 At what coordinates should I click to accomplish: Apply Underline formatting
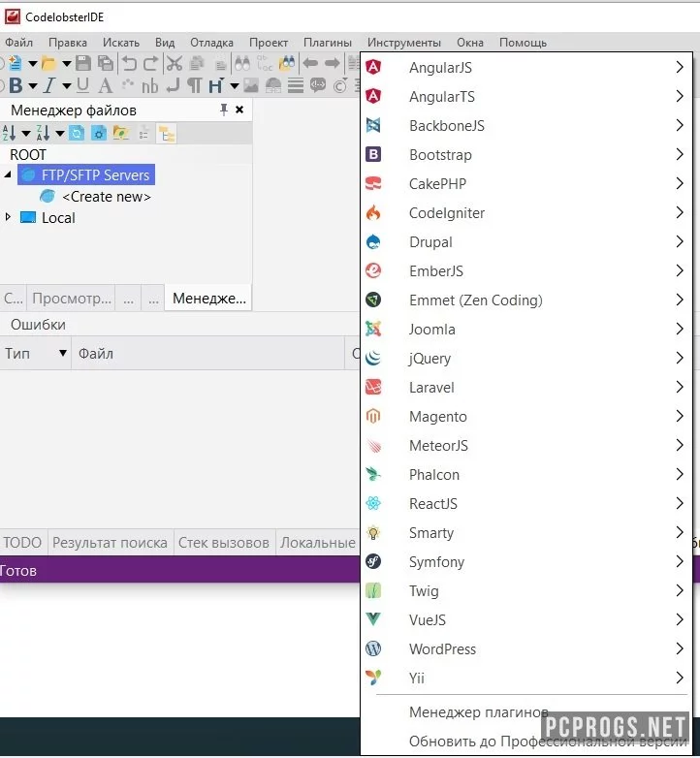pyautogui.click(x=82, y=85)
